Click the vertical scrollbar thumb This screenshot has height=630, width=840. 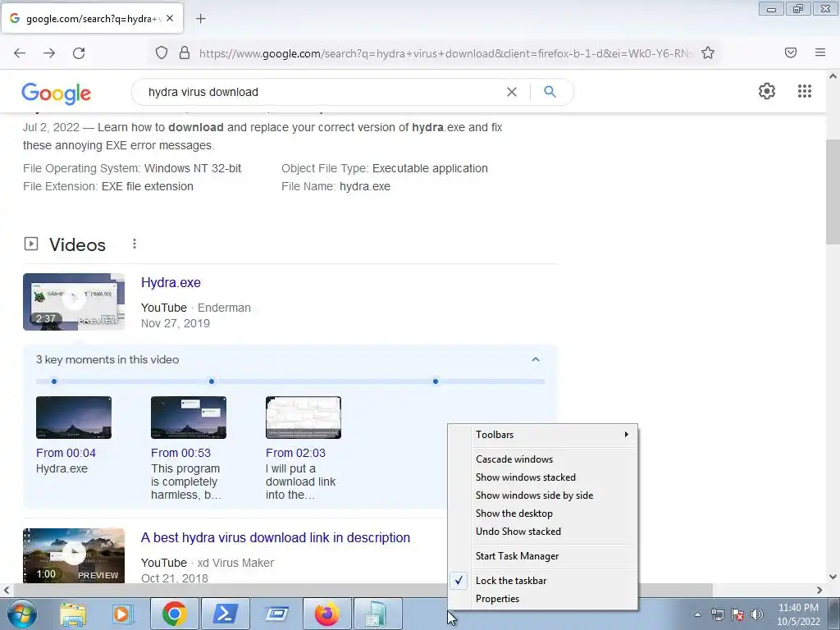click(833, 192)
